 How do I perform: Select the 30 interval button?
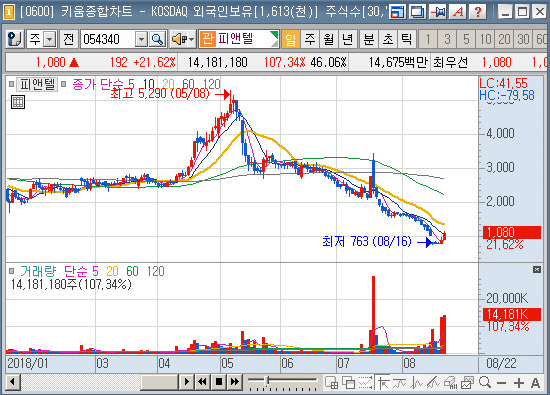523,39
